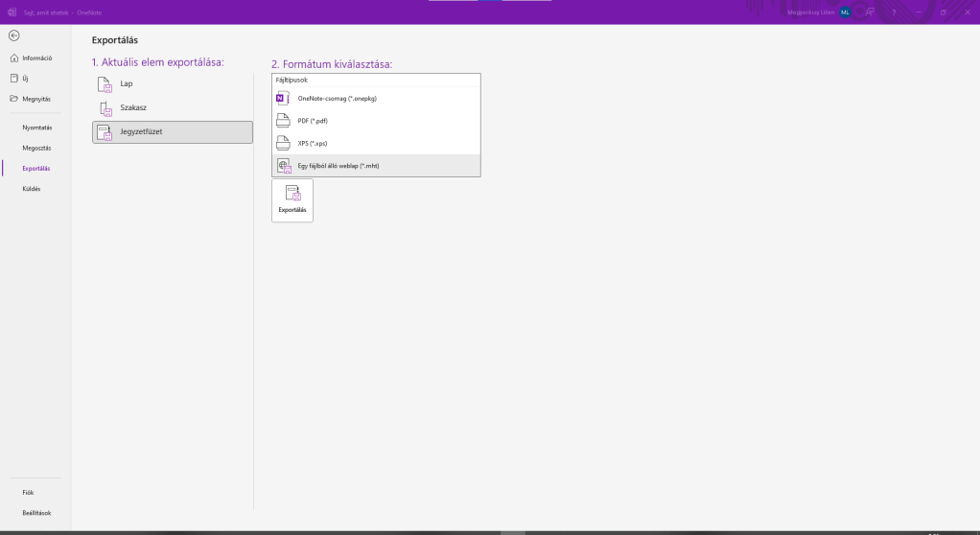Click the XPS (*.xps) format icon
The height and width of the screenshot is (535, 980).
click(282, 143)
